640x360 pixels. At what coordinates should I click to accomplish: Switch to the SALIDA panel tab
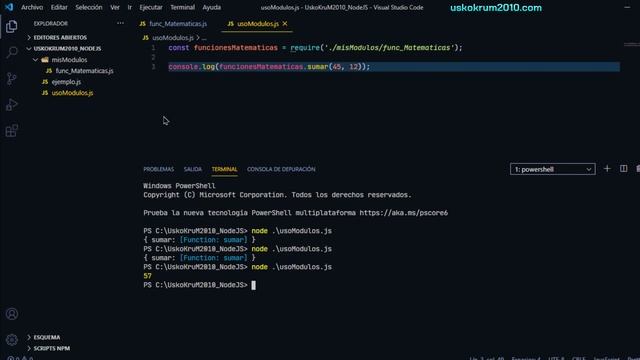pos(193,169)
